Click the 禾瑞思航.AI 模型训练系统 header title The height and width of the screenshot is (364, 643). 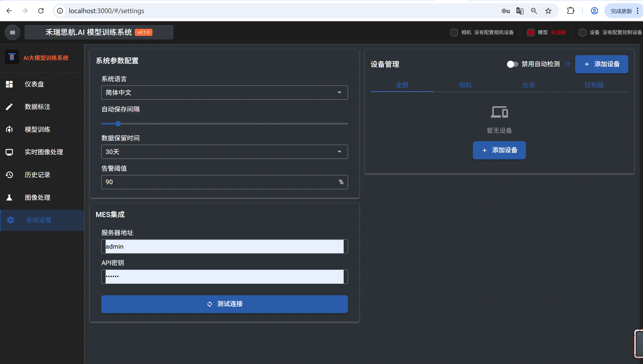tap(89, 32)
